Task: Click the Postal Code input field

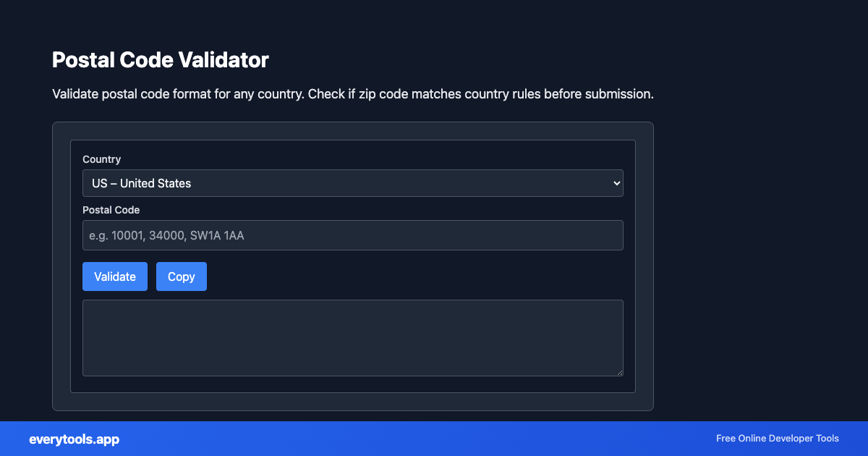Action: click(x=352, y=235)
